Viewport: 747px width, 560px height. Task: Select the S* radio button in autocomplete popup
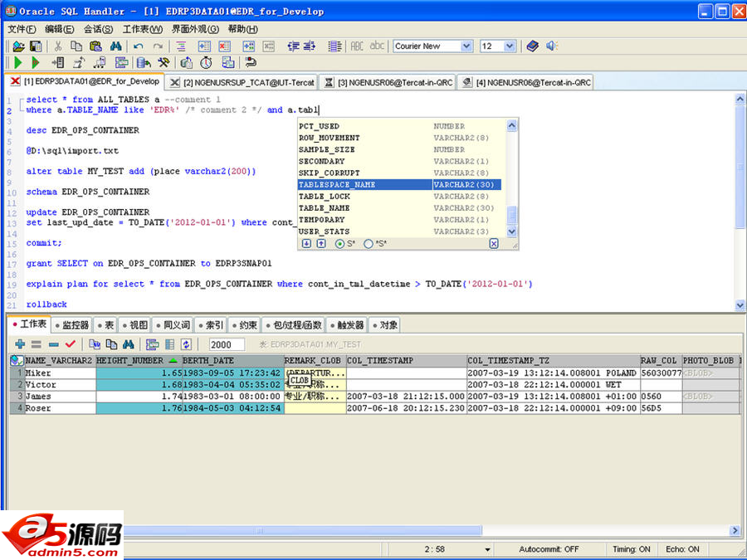pyautogui.click(x=340, y=244)
